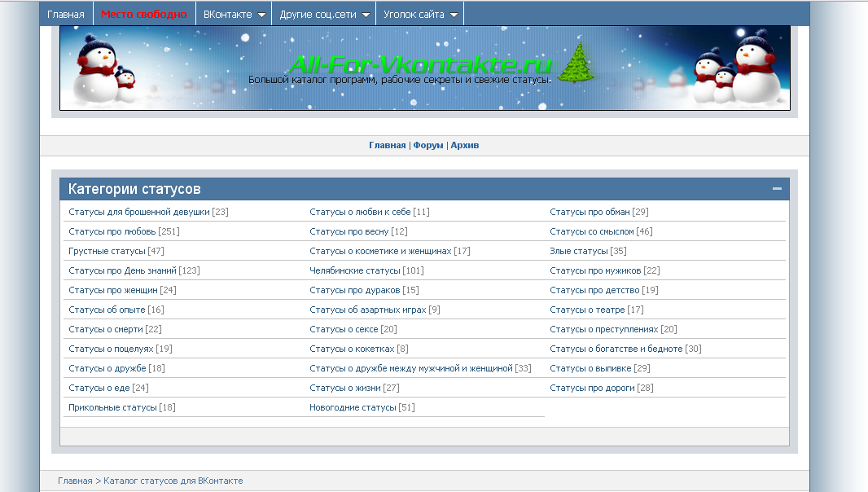Open Статусы о смерти category

106,329
